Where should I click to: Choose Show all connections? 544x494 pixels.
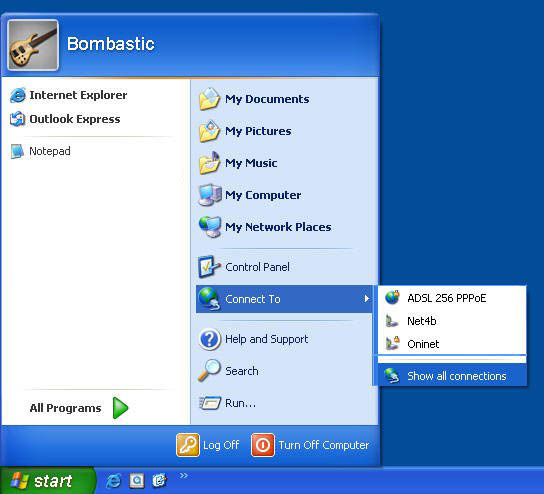[452, 376]
